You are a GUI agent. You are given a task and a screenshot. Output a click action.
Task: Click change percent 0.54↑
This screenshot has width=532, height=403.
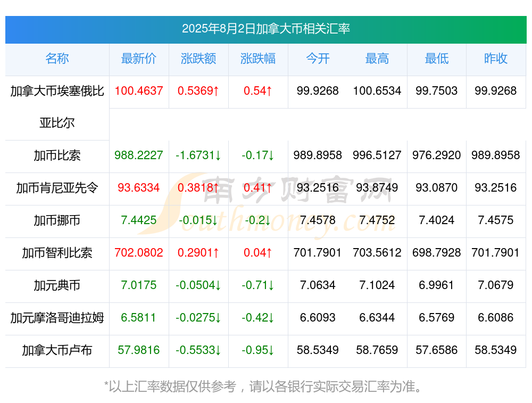[x=258, y=91]
